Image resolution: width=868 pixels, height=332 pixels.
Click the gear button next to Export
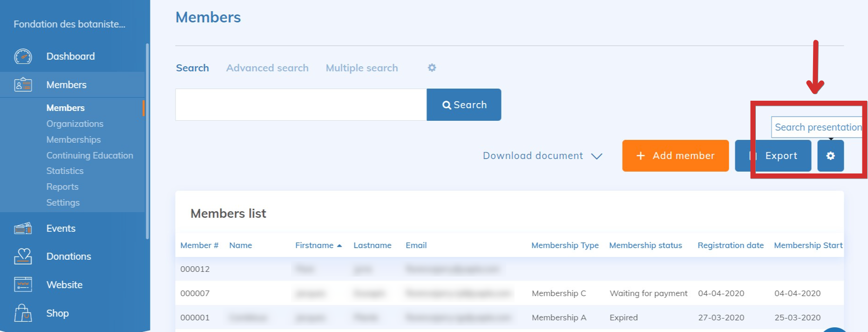click(x=830, y=156)
